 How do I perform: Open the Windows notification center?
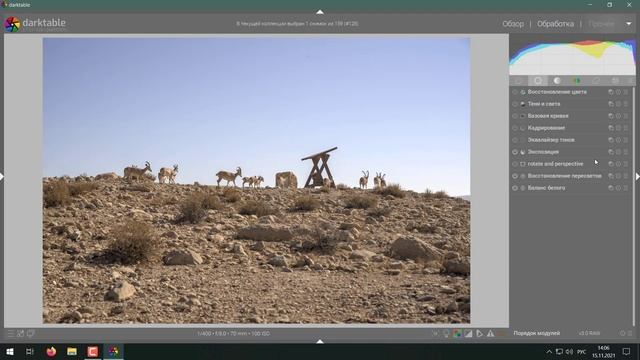(627, 351)
